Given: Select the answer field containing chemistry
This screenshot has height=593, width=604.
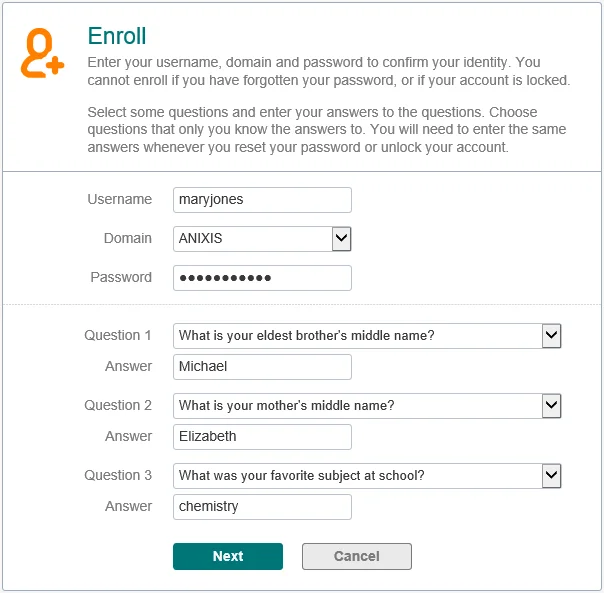Looking at the screenshot, I should coord(262,507).
